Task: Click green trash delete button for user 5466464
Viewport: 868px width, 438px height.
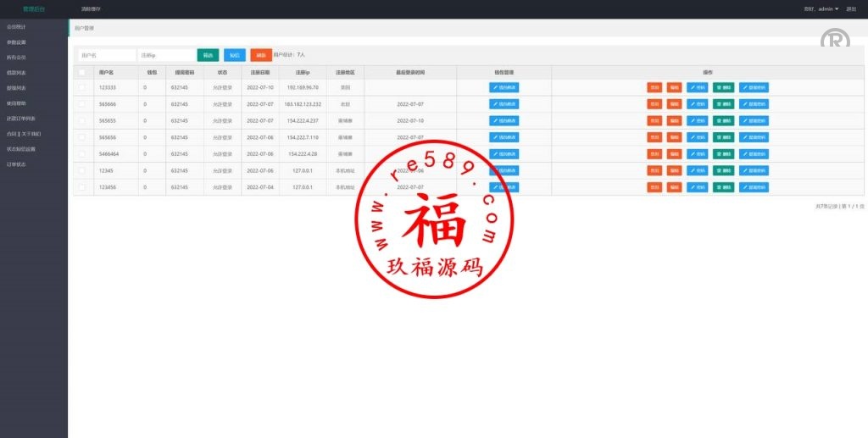Action: coord(723,153)
